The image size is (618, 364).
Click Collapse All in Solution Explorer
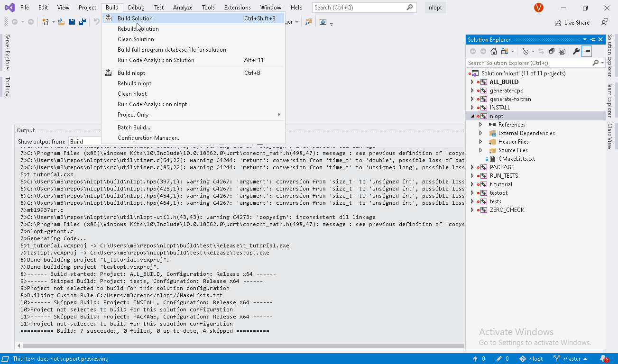pos(552,51)
